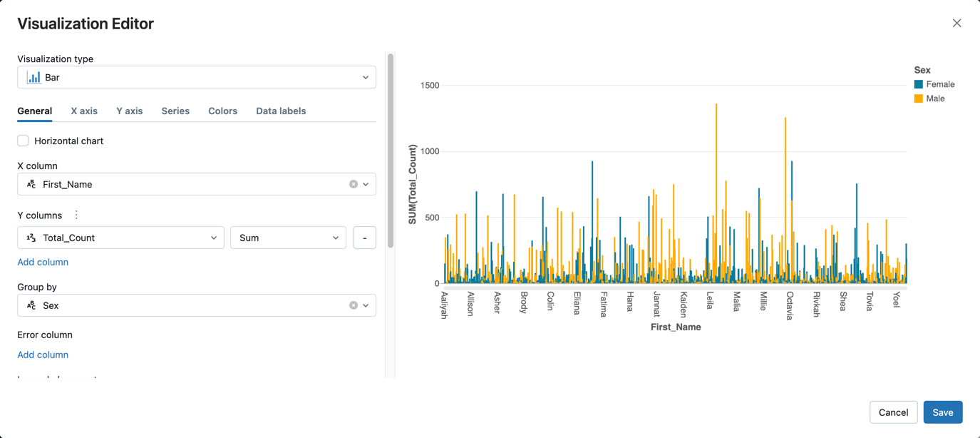Viewport: 980px width, 438px height.
Task: Clear the Sex group by selection
Action: pyautogui.click(x=354, y=305)
